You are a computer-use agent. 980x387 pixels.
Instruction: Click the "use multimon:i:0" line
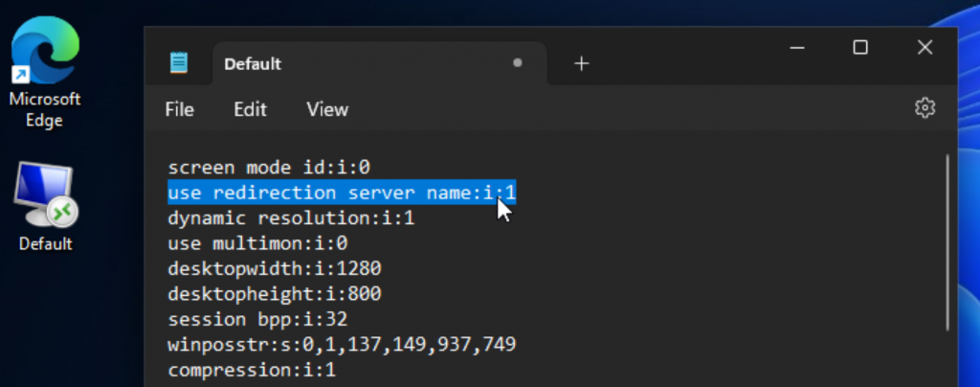pos(256,243)
